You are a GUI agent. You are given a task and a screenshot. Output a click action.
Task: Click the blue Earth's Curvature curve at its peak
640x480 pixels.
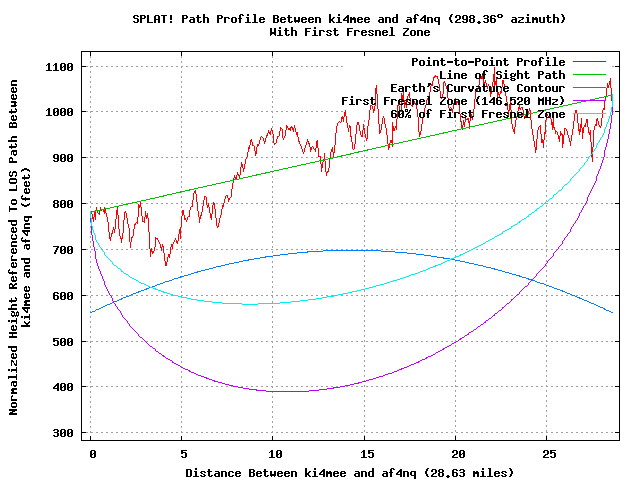(347, 250)
